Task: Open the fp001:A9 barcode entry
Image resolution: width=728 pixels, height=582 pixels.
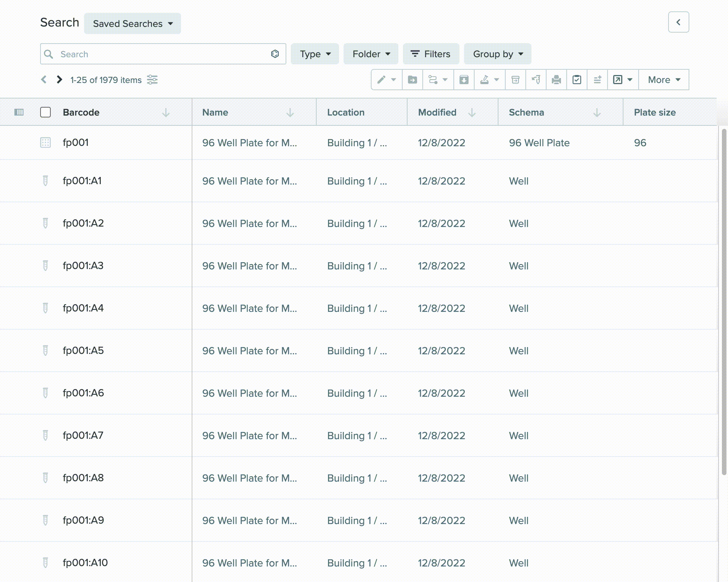Action: coord(83,520)
